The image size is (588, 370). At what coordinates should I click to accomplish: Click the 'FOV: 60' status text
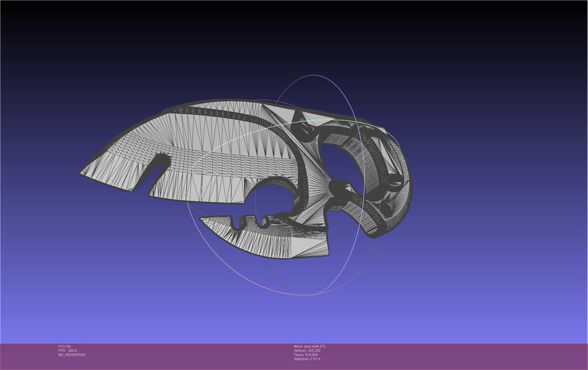pyautogui.click(x=65, y=346)
